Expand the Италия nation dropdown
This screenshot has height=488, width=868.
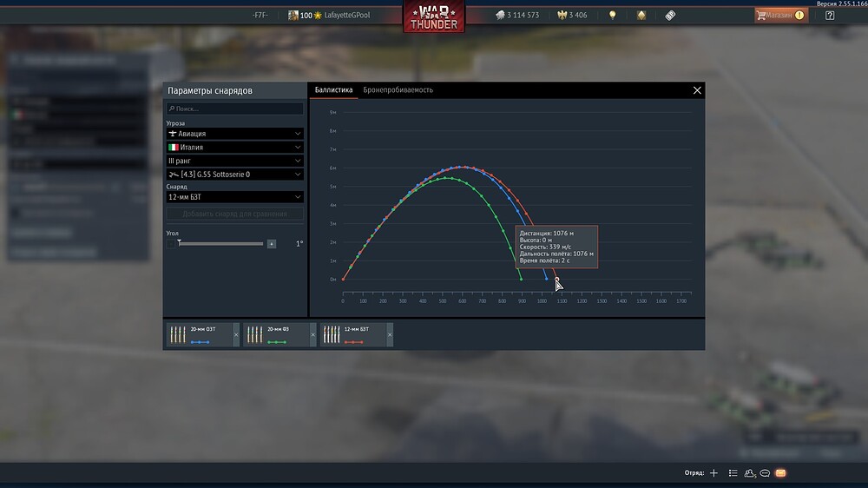[234, 148]
